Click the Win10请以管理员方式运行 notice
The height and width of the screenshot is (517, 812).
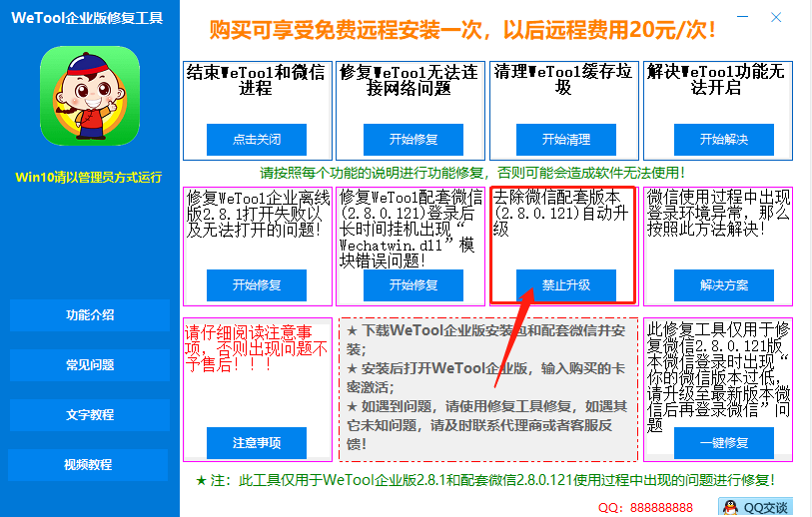pyautogui.click(x=89, y=178)
